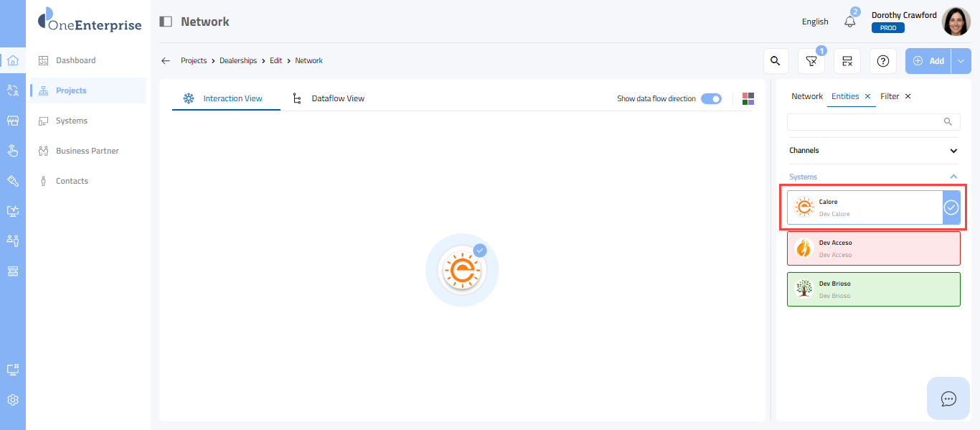The width and height of the screenshot is (980, 430).
Task: Open the chat bubble widget
Action: [948, 398]
